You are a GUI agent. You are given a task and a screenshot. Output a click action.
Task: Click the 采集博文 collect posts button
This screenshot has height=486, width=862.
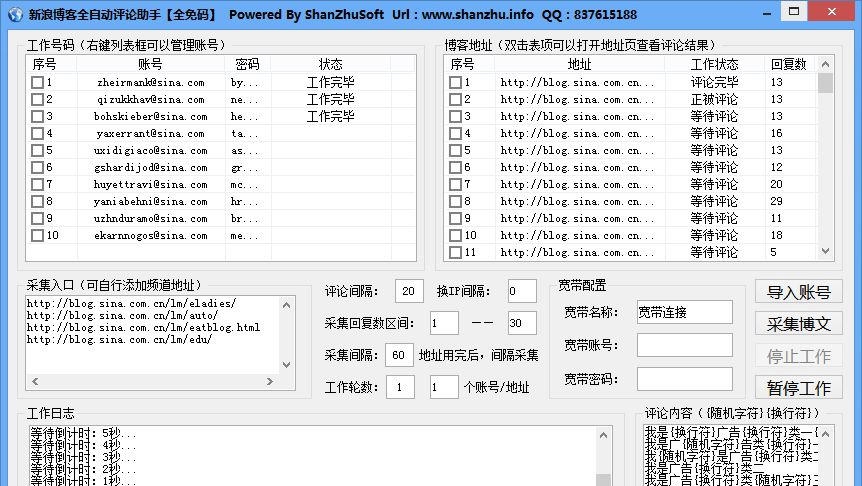click(x=798, y=324)
